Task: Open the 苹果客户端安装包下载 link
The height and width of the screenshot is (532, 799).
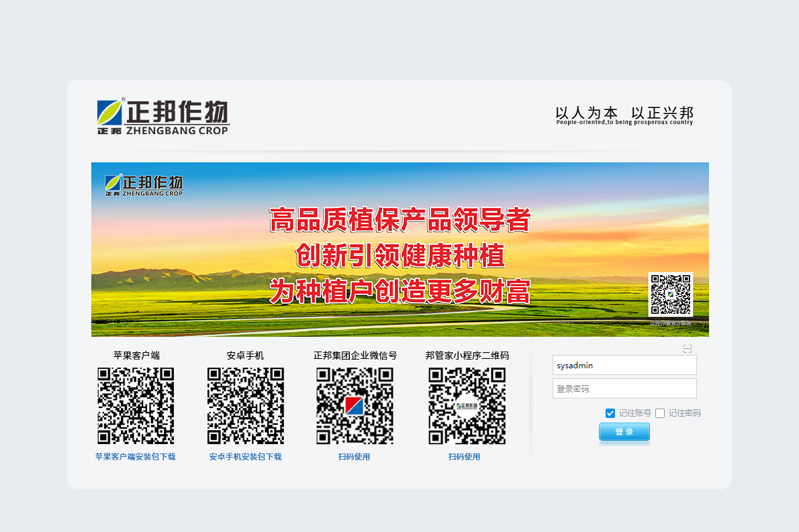Action: [136, 457]
